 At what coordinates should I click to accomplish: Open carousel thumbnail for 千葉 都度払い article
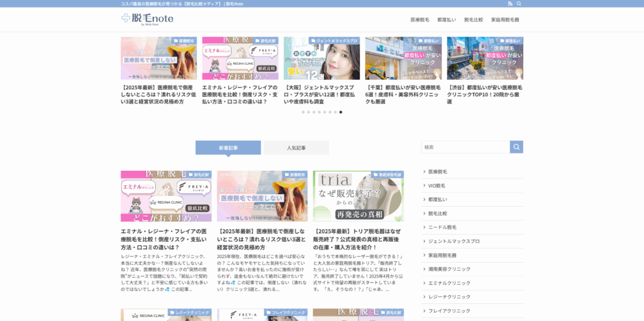pyautogui.click(x=403, y=58)
